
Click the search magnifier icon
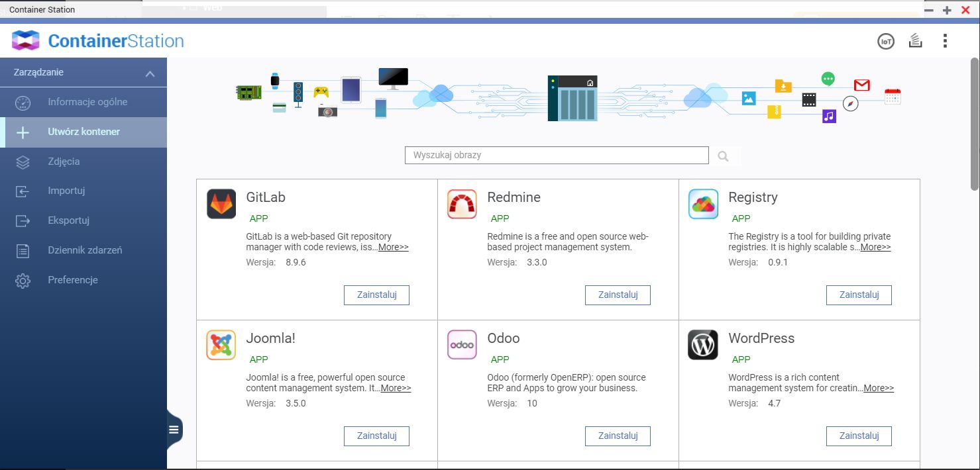[724, 156]
